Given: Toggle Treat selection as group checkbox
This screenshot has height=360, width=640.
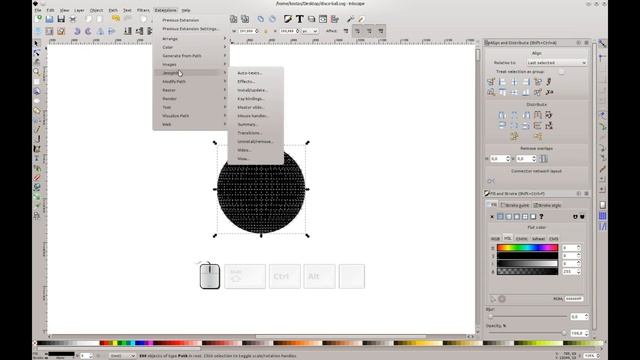Looking at the screenshot, I should click(x=561, y=72).
